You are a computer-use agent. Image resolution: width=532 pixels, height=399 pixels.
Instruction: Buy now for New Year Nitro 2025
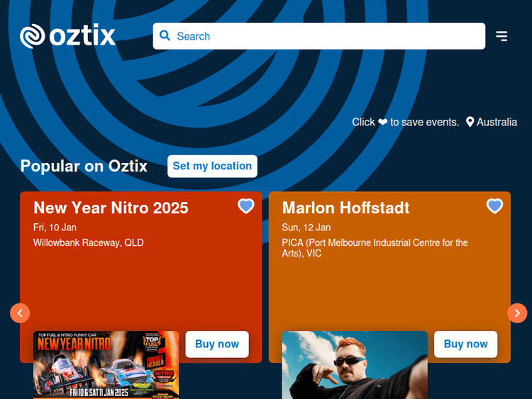(217, 344)
